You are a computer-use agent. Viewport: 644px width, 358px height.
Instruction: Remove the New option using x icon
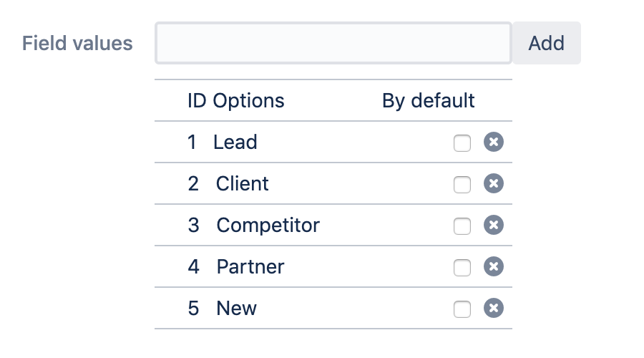point(494,309)
